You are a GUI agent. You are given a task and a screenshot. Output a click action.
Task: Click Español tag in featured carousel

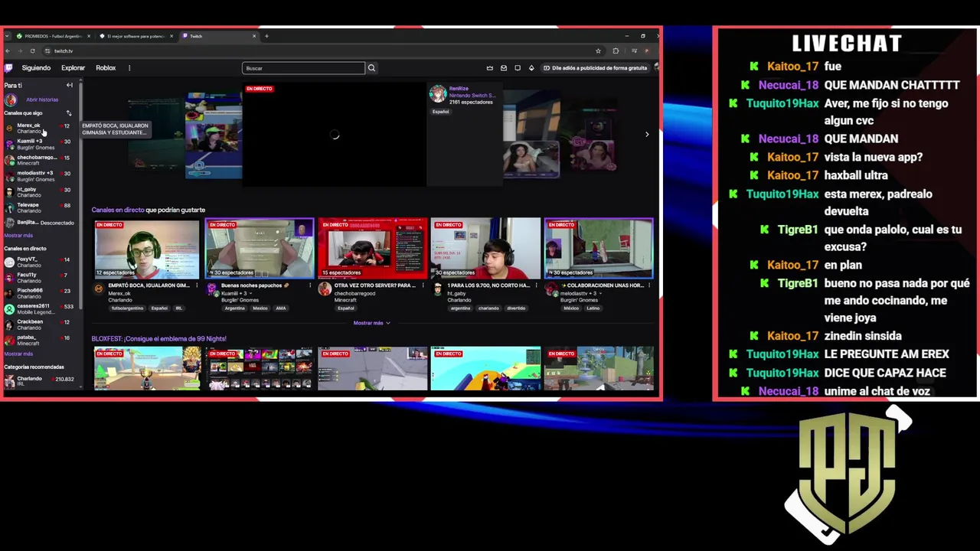[440, 112]
